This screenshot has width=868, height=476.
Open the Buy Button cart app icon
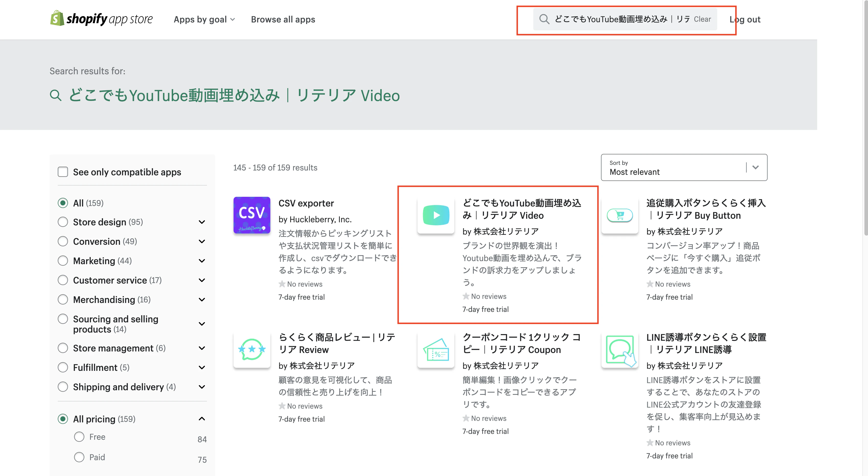pyautogui.click(x=620, y=215)
